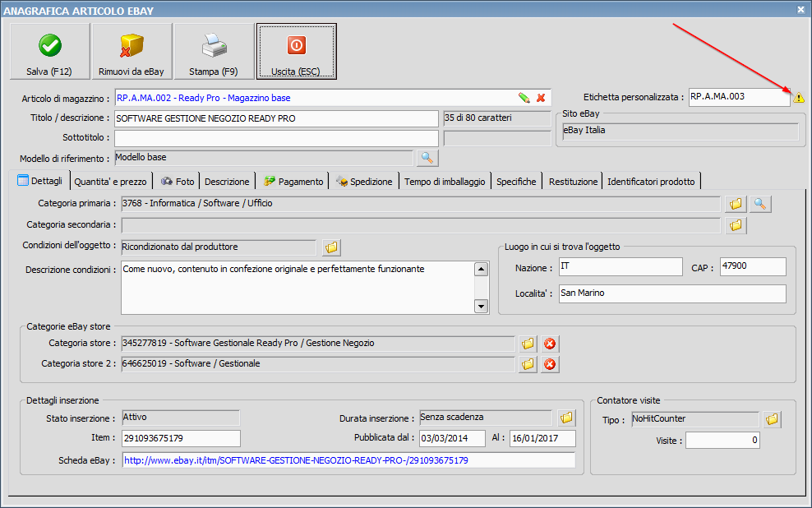Image resolution: width=812 pixels, height=508 pixels.
Task: Clear Categoria store with red delete icon
Action: pos(550,344)
